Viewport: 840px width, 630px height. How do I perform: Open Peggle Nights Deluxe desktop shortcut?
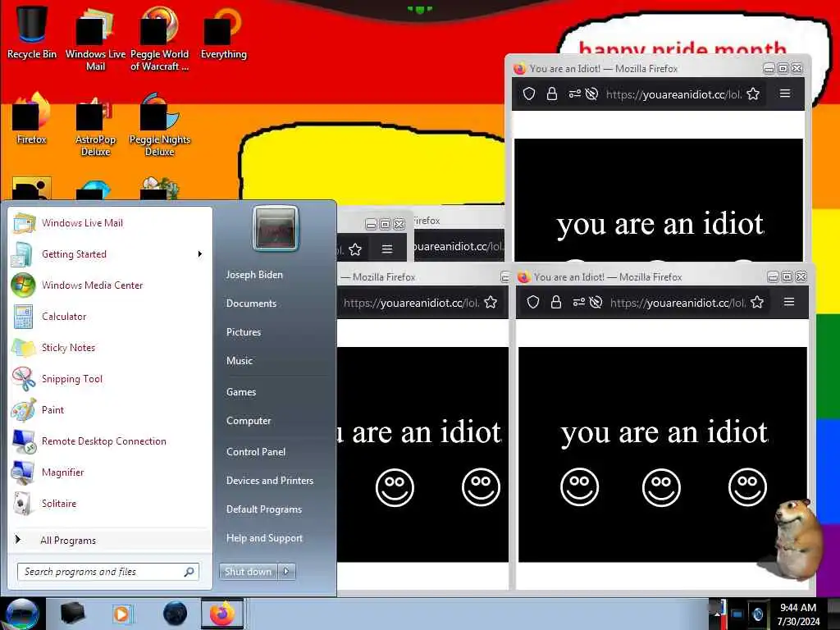coord(159,125)
